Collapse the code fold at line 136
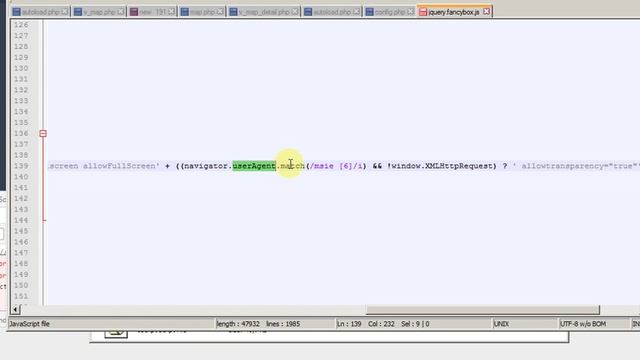Screen dimensions: 640x360 (x=43, y=133)
